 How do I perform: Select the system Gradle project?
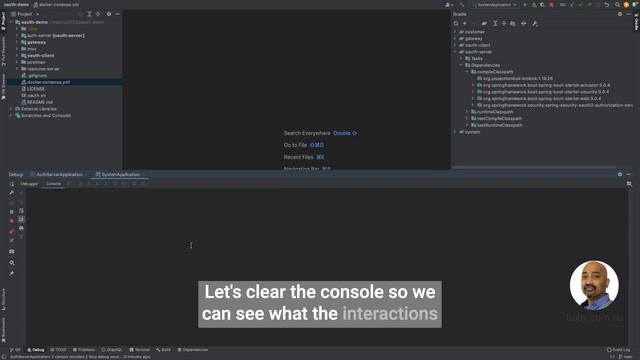pyautogui.click(x=472, y=132)
